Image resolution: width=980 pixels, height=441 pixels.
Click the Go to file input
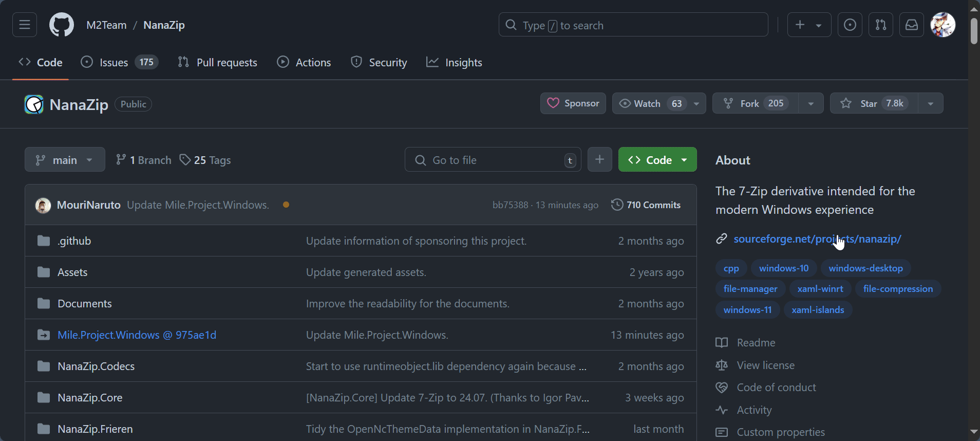(x=493, y=160)
